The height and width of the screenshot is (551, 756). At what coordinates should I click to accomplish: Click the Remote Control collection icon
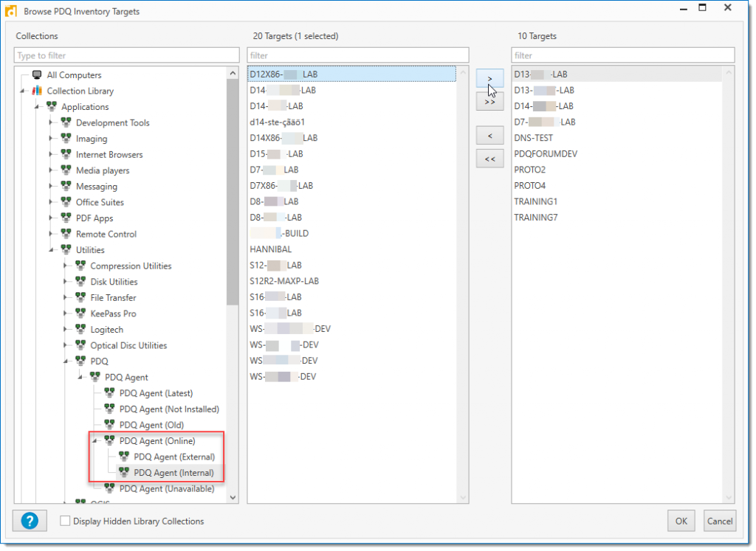click(66, 234)
